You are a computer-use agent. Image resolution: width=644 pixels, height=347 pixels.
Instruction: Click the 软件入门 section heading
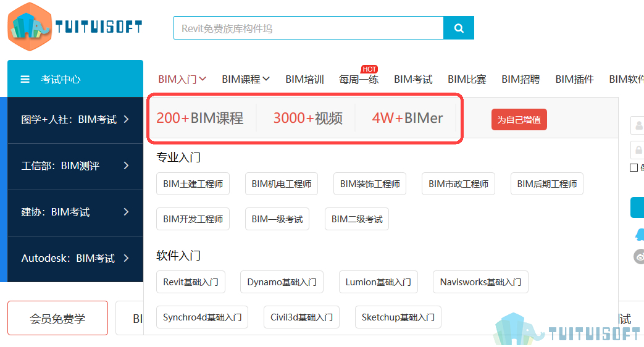pos(178,256)
